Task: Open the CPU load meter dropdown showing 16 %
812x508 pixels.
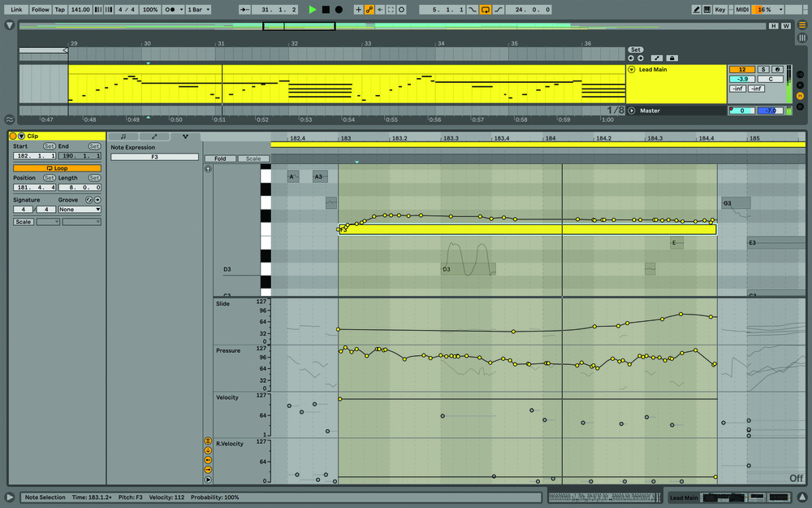Action: 768,9
